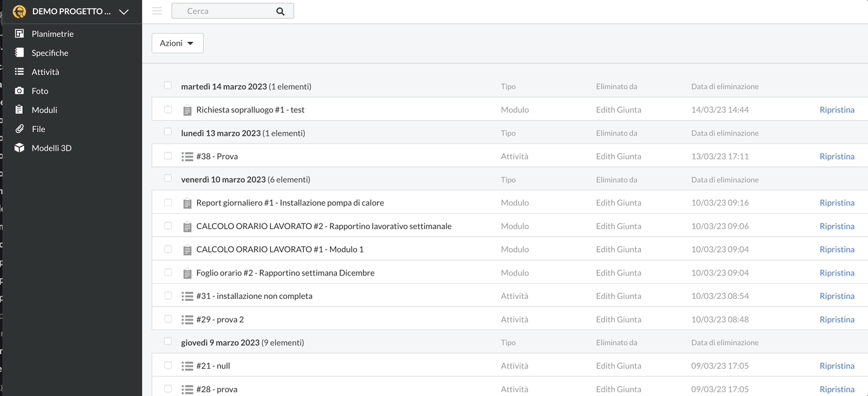Select all items of martedì 14 marzo 2023

click(168, 85)
